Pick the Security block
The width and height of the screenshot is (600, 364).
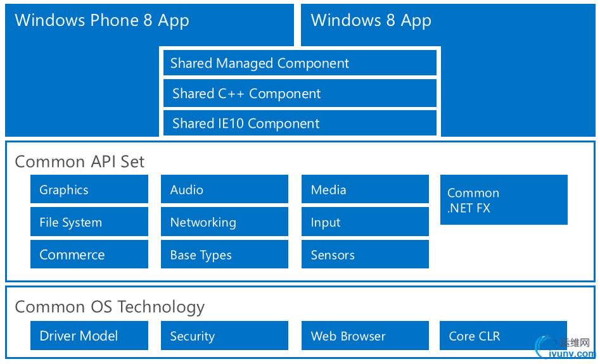[224, 336]
